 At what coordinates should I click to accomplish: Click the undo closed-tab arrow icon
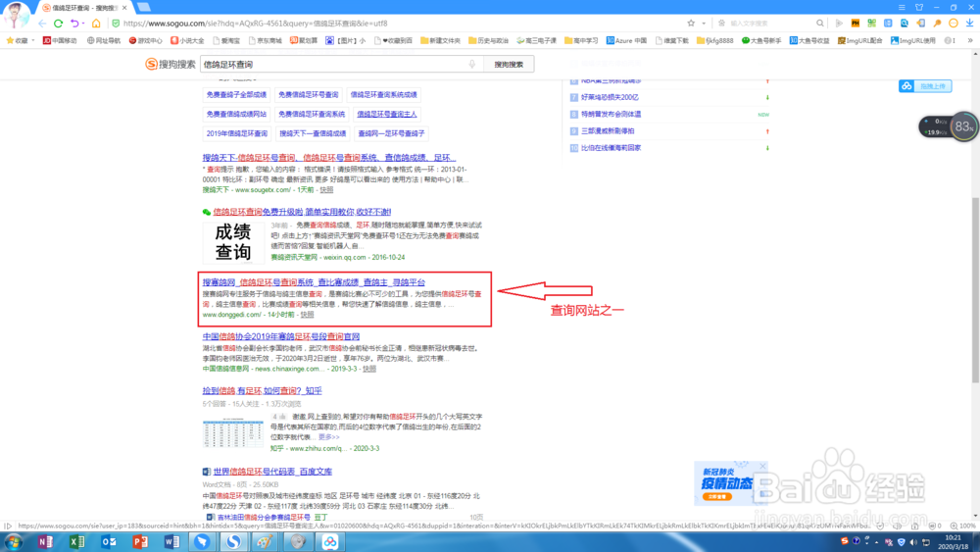click(74, 24)
